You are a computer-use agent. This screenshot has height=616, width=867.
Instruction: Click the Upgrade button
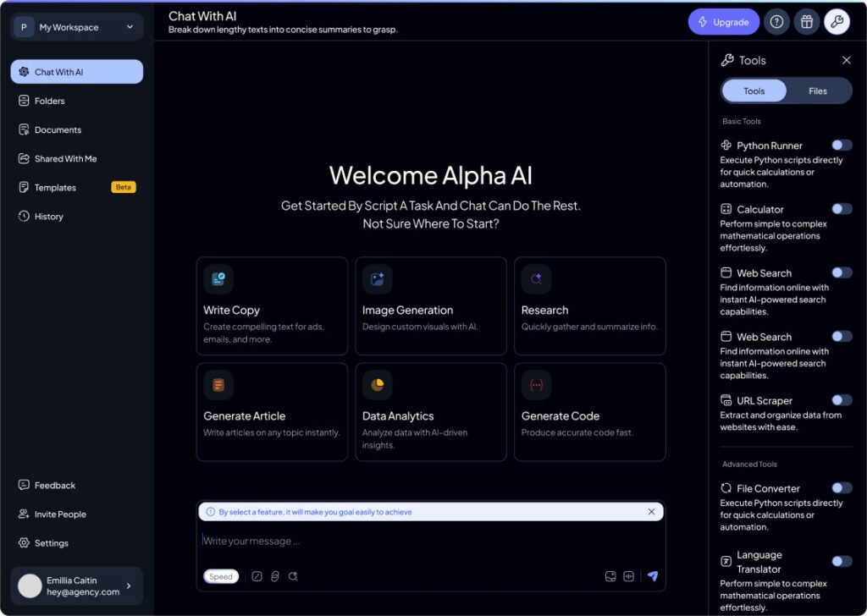(x=724, y=22)
